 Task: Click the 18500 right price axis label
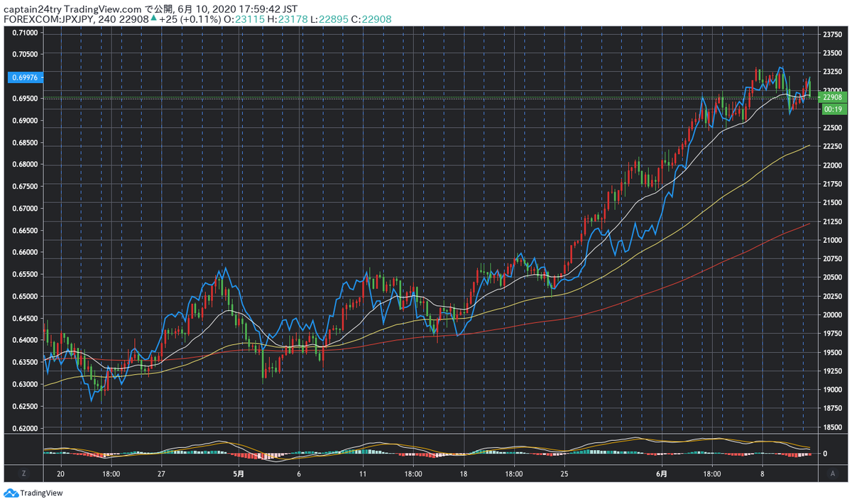833,427
